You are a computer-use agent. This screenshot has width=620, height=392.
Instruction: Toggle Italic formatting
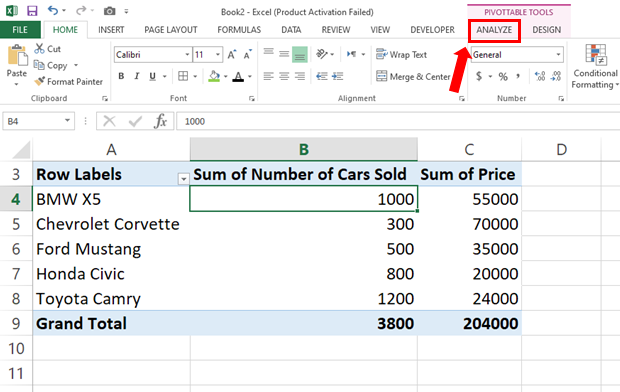(137, 76)
